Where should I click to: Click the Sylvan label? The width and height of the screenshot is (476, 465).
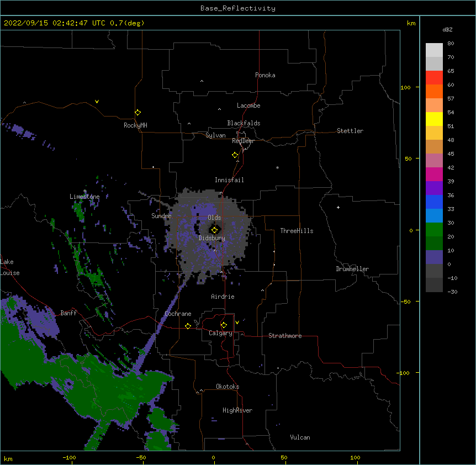(215, 135)
